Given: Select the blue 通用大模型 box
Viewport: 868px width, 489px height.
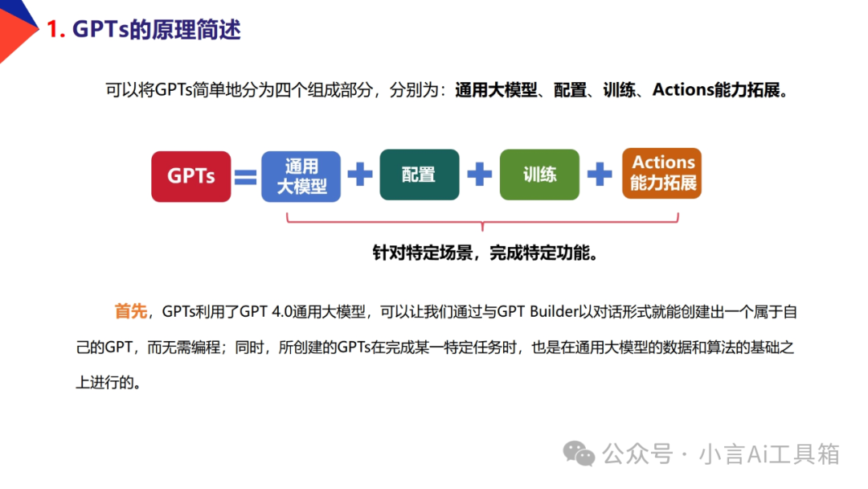Looking at the screenshot, I should pyautogui.click(x=301, y=176).
